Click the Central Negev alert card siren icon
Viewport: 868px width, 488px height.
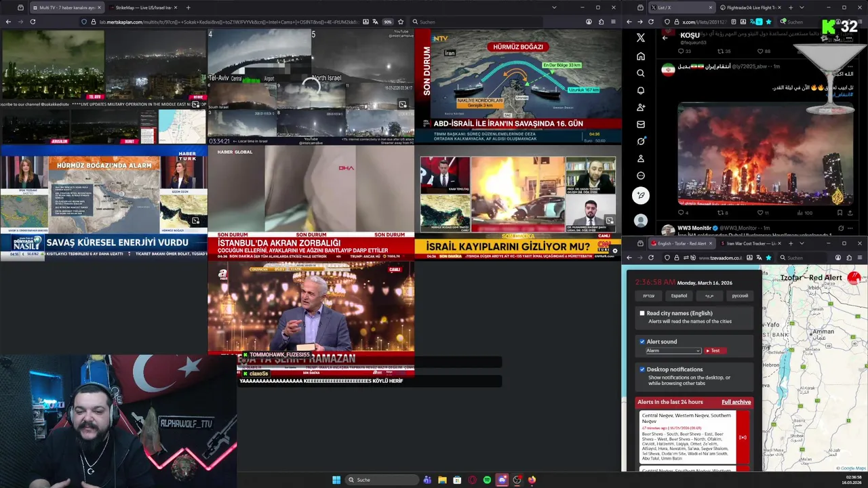pos(743,437)
